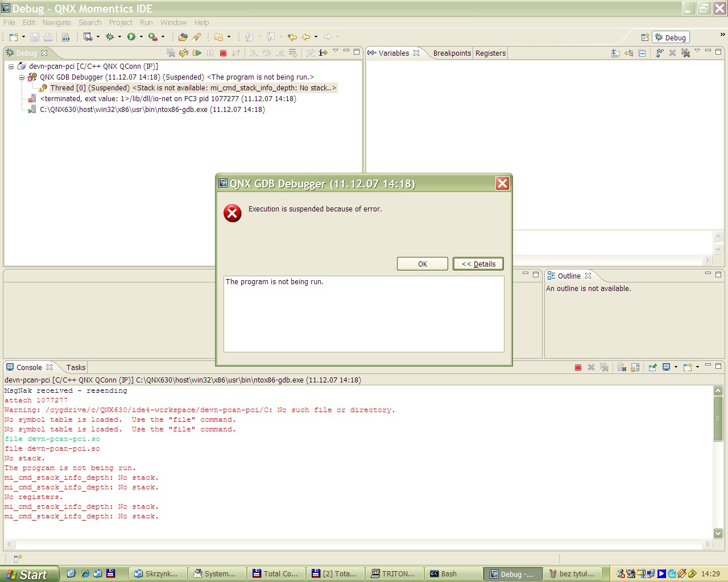Click the Resume button in Debug view
The height and width of the screenshot is (582, 728).
[197, 53]
